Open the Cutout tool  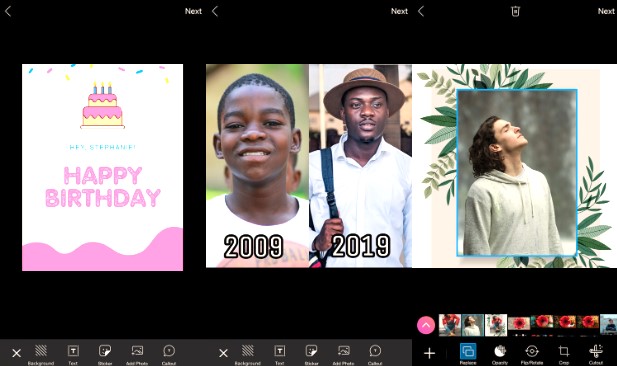[596, 353]
